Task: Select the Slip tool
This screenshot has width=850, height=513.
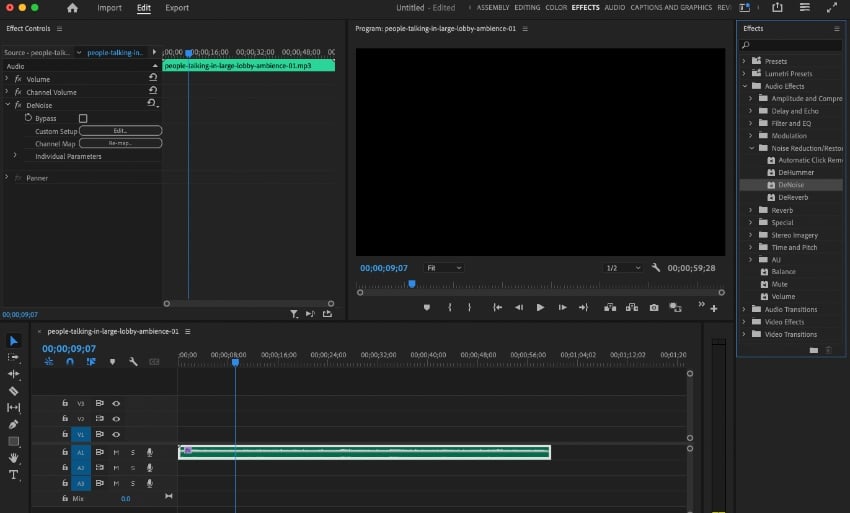Action: pyautogui.click(x=14, y=407)
